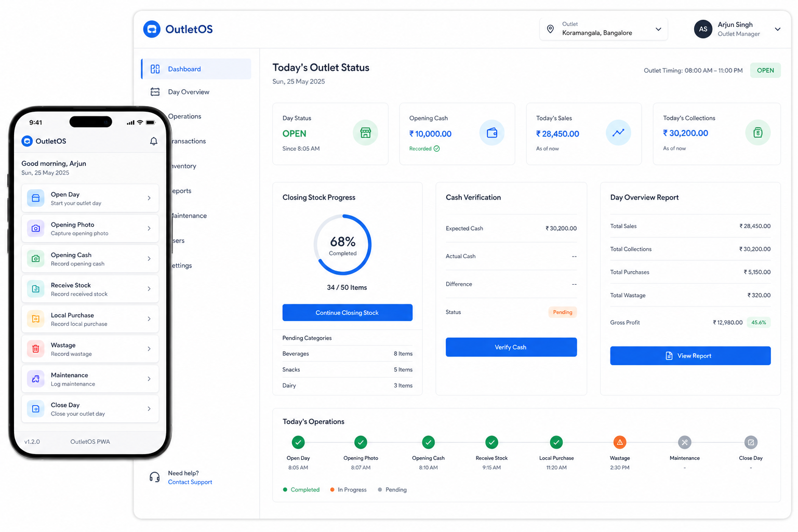Tap the Wastage row chevron on the phone
The height and width of the screenshot is (532, 798).
(149, 349)
